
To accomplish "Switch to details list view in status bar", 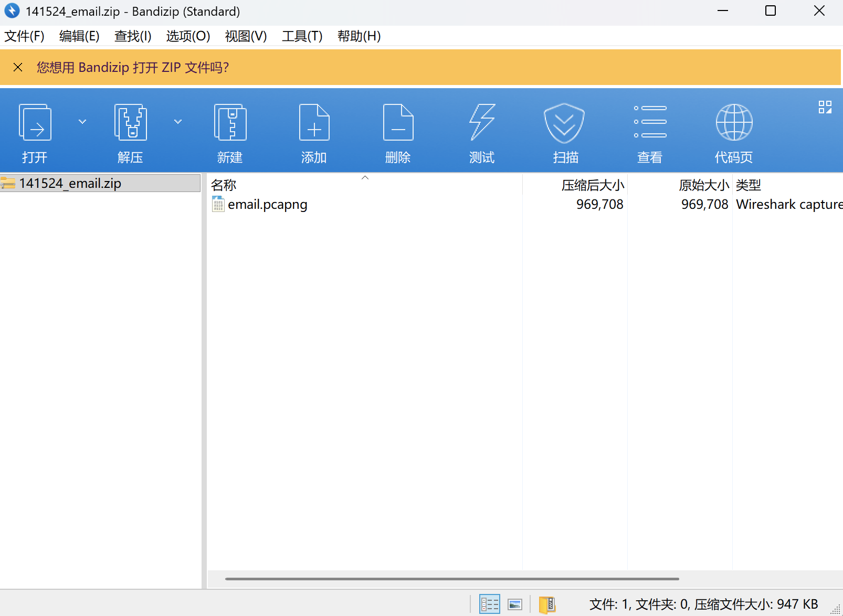I will pyautogui.click(x=490, y=604).
